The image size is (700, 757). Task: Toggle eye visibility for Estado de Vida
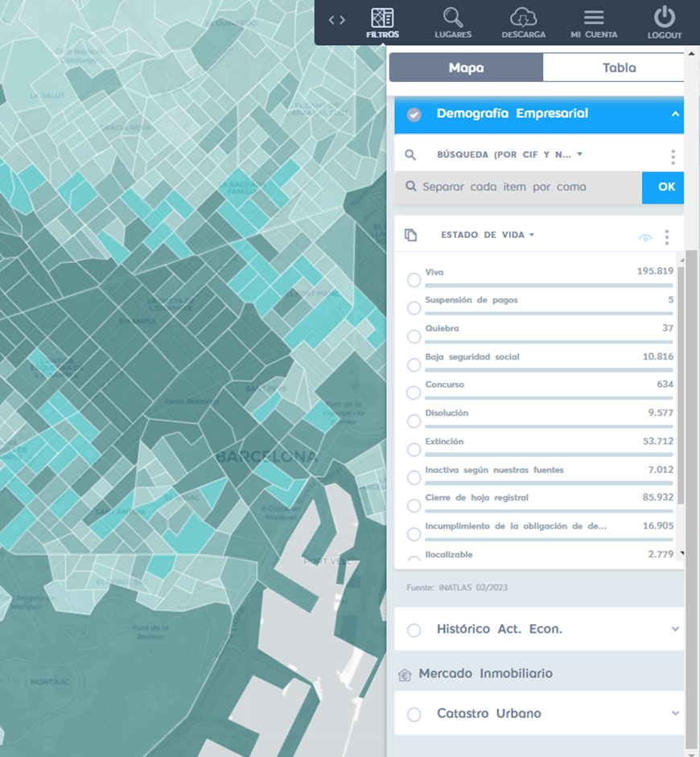pyautogui.click(x=645, y=238)
